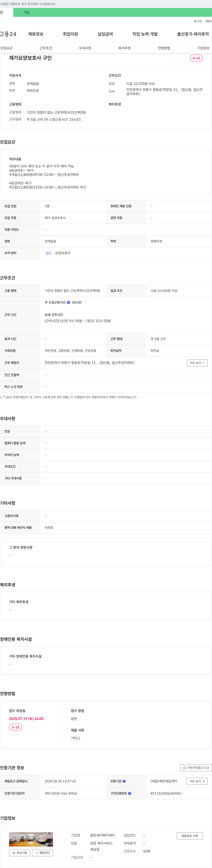Click the 밝은재가복지센터 company name
The height and width of the screenshot is (868, 212).
pyautogui.click(x=102, y=835)
